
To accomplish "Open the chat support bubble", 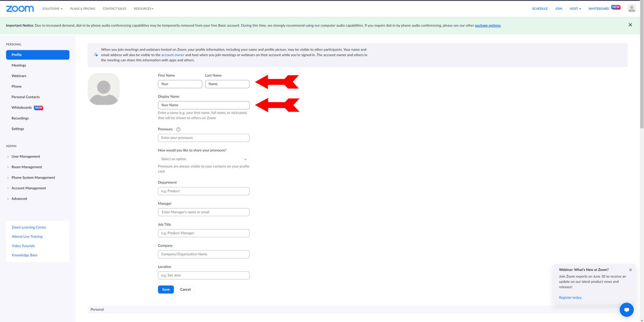I will pos(627,310).
